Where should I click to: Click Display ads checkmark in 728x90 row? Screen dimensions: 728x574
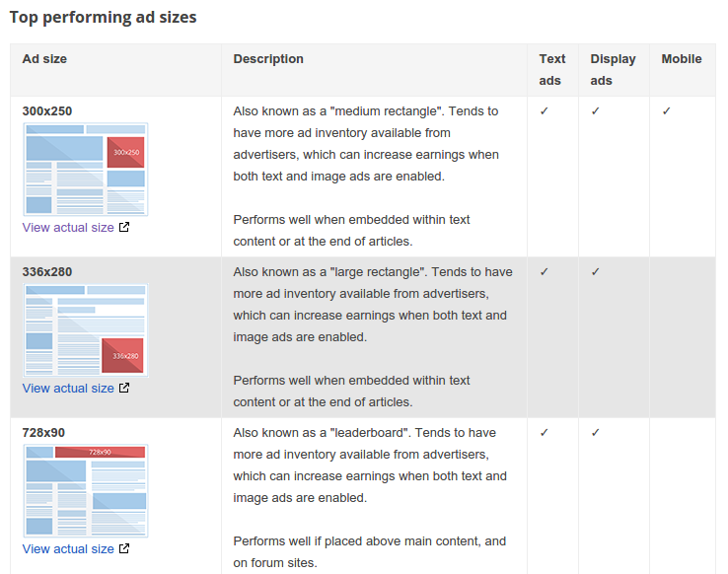(x=596, y=433)
